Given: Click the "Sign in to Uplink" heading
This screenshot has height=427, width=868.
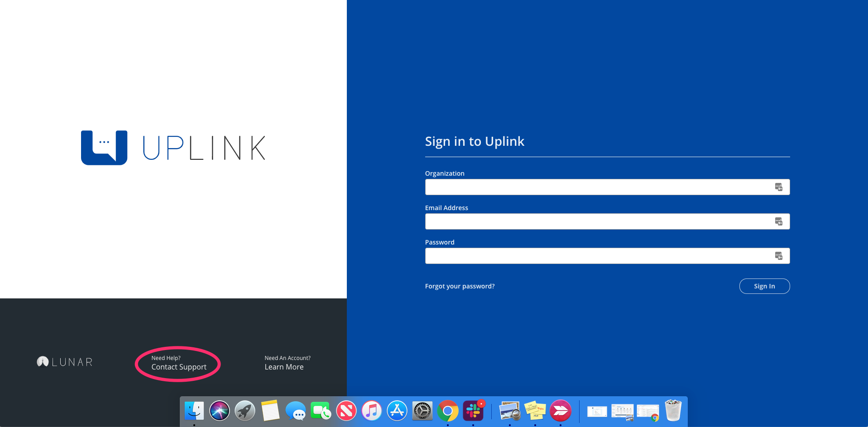Looking at the screenshot, I should coord(475,142).
